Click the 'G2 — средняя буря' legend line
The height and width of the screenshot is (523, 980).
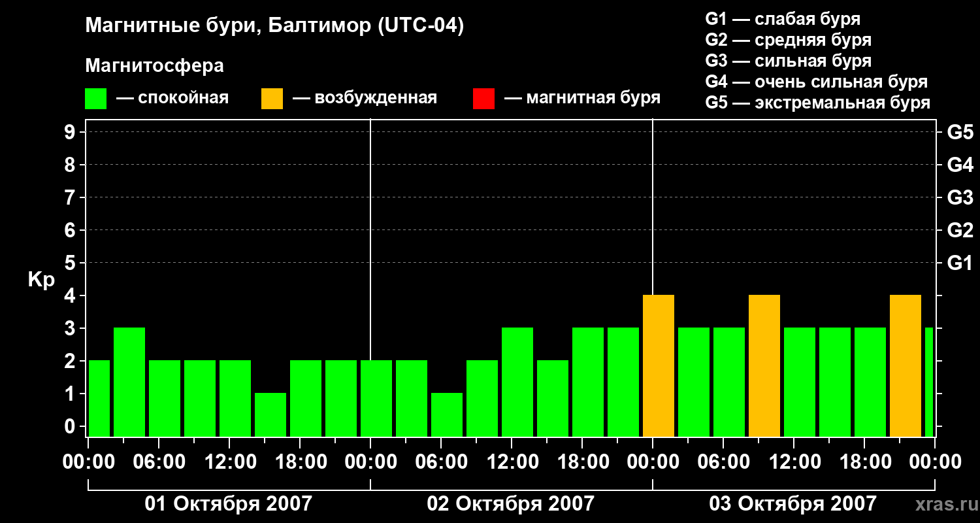click(x=788, y=40)
